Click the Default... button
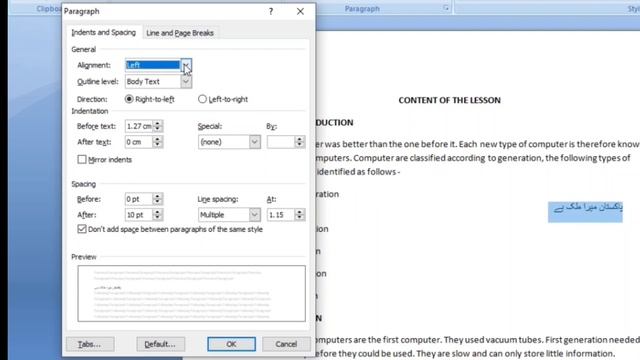 click(160, 344)
